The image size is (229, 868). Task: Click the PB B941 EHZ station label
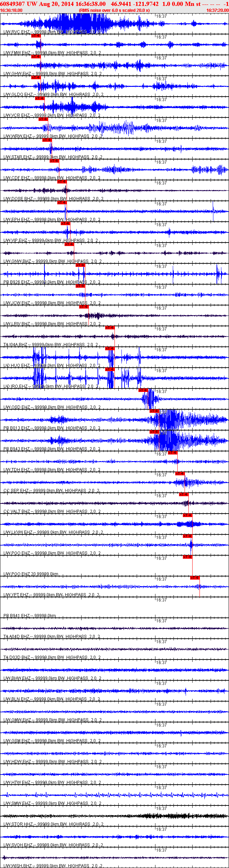29,616
